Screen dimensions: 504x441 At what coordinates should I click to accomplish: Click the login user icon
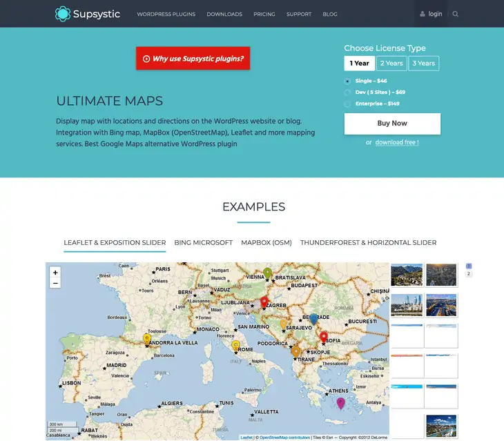[x=423, y=14]
